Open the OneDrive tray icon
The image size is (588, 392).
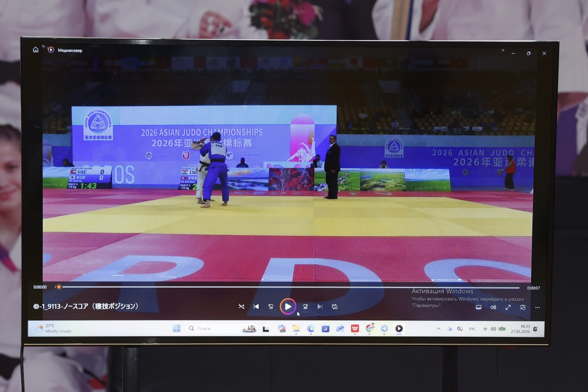coord(449,329)
